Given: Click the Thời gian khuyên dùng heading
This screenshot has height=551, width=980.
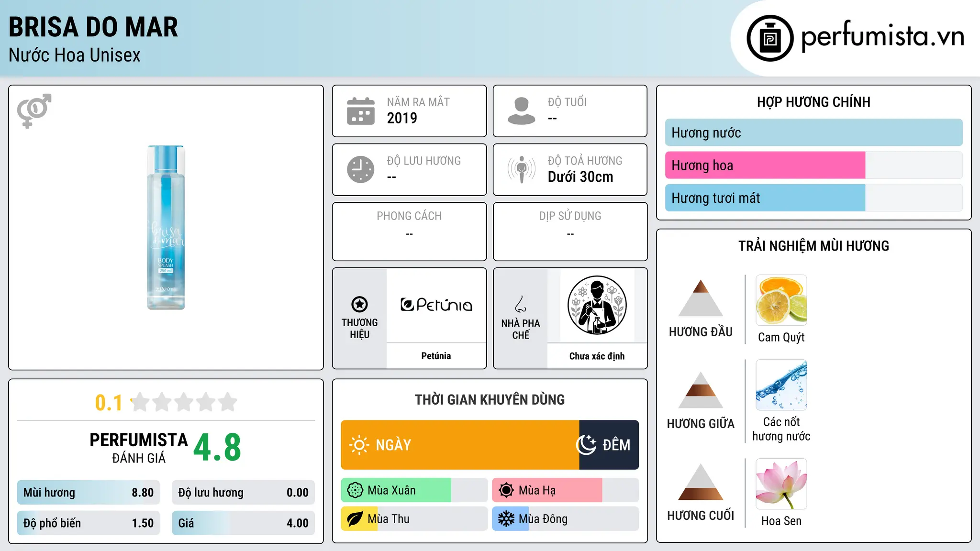Looking at the screenshot, I should pos(490,400).
